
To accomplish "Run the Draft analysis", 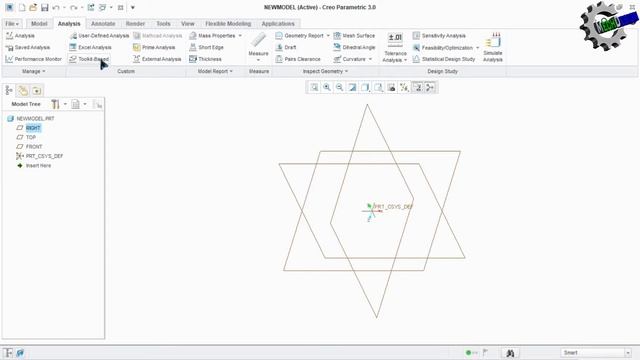I will pos(286,47).
